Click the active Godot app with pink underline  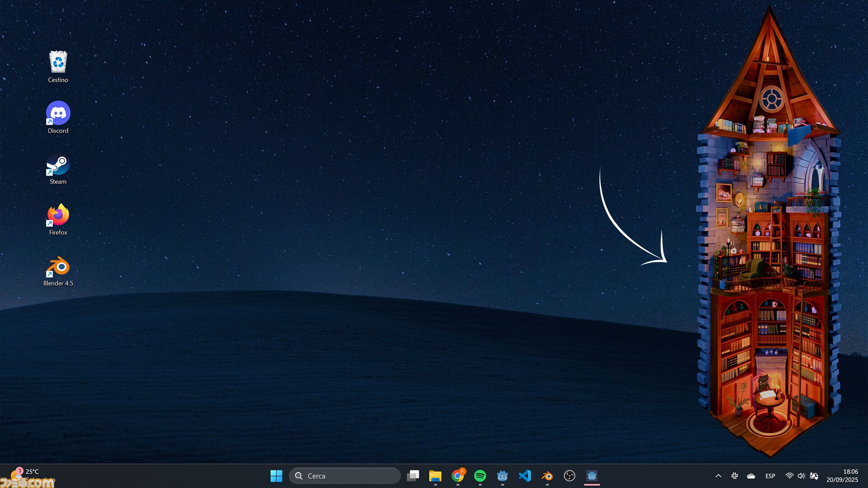coord(592,476)
